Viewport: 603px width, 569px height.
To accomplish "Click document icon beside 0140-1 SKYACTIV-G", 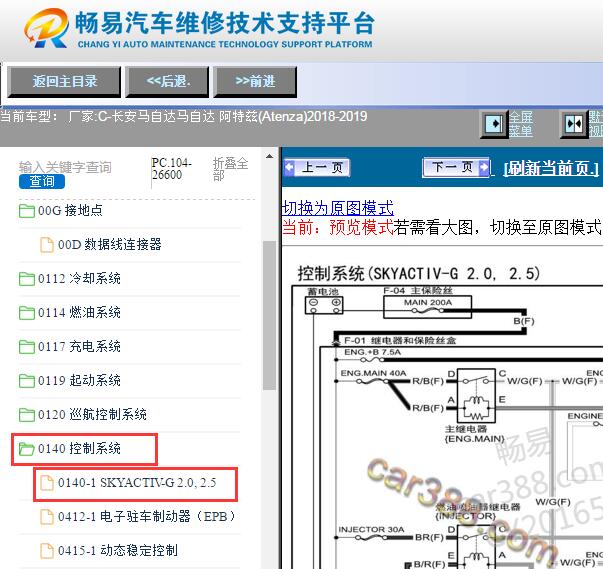I will 47,483.
